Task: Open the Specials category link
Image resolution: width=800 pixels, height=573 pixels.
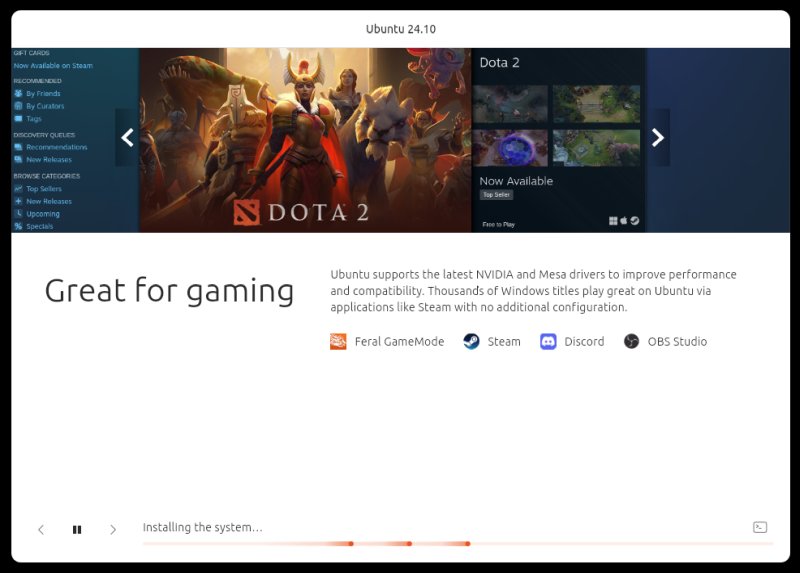Action: (x=40, y=226)
